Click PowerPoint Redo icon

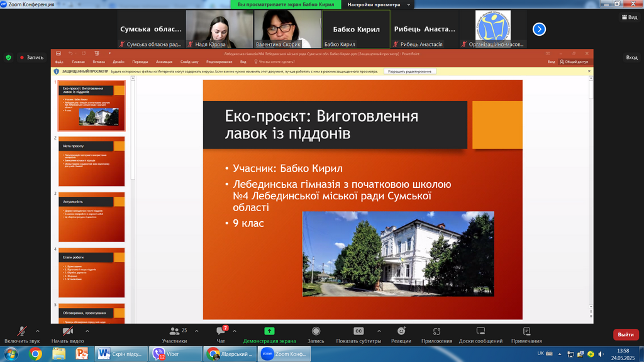pos(84,53)
